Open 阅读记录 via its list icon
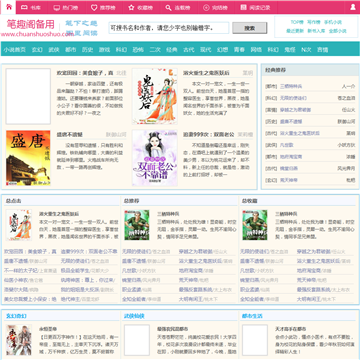Screen dimensions: 360x360 (x=244, y=8)
